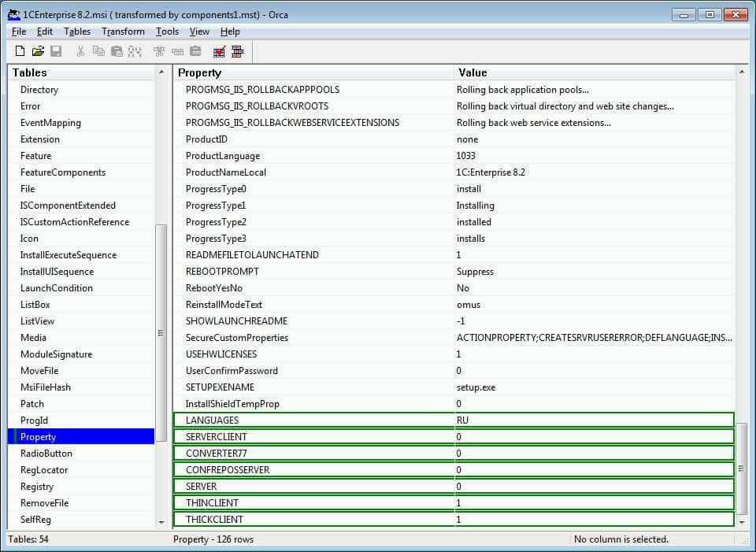Select the Registry table

click(x=37, y=487)
